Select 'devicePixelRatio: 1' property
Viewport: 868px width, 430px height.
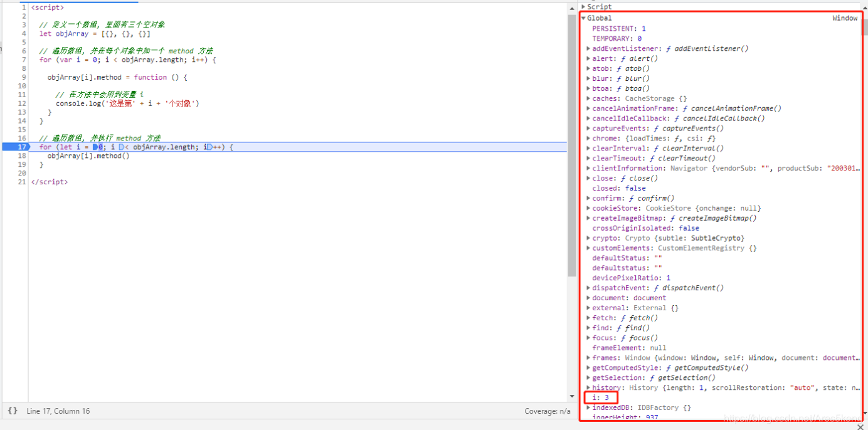(x=632, y=278)
